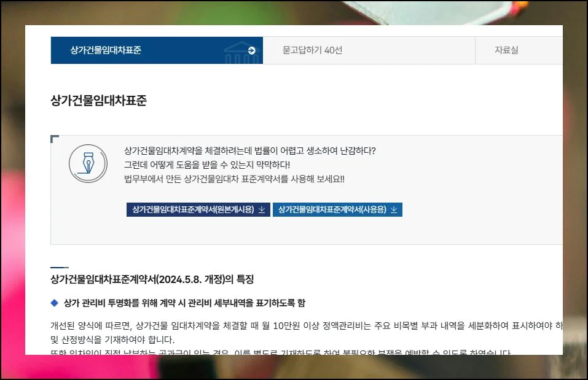Click the 법무부에서 만든 표준계약서 sentence
Screen dimensions: 588x380
click(x=234, y=179)
